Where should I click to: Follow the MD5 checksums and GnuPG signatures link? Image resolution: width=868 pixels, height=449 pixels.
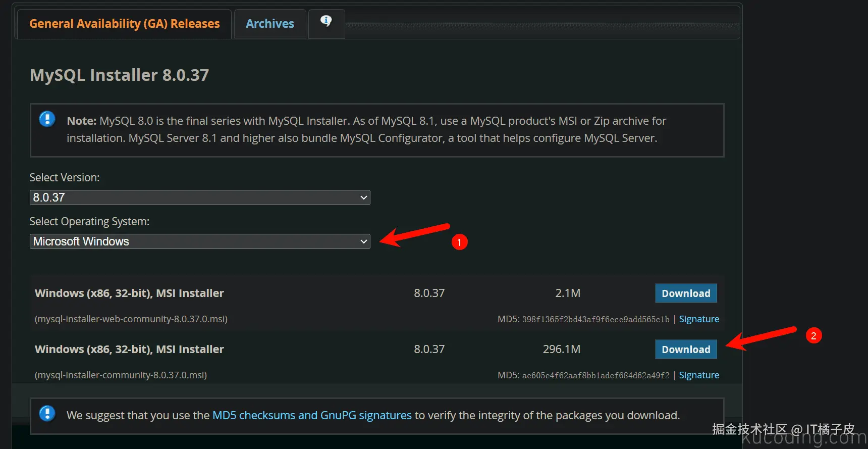312,415
